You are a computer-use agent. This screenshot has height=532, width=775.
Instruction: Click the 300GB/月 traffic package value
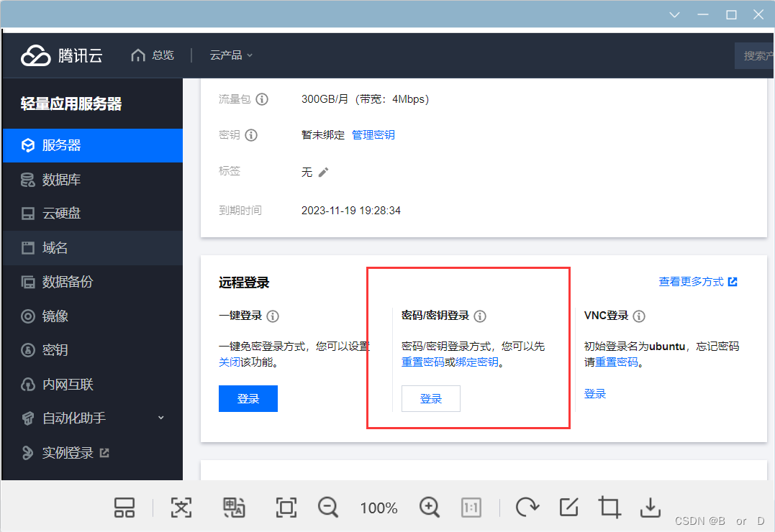366,99
